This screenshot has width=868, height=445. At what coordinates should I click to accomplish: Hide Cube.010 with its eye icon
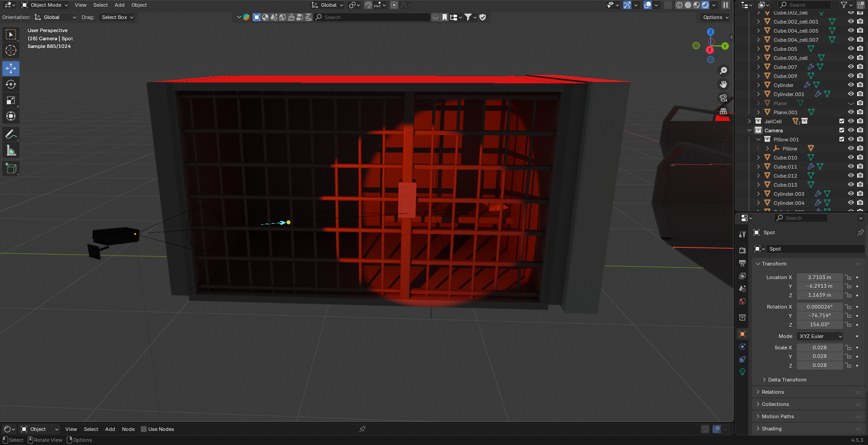851,158
